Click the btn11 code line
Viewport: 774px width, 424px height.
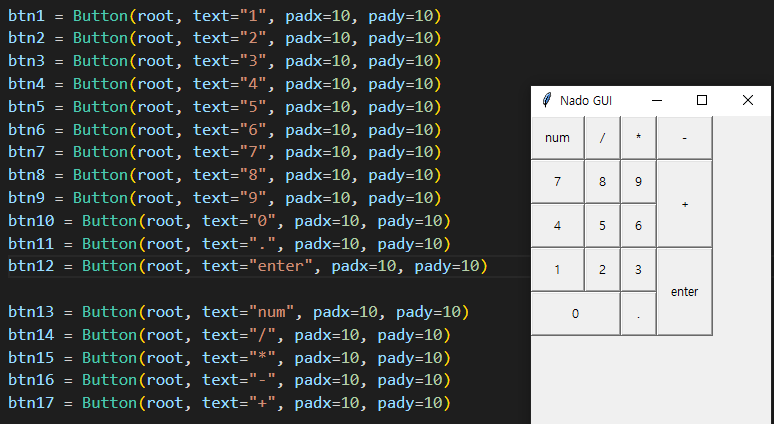[x=229, y=243]
